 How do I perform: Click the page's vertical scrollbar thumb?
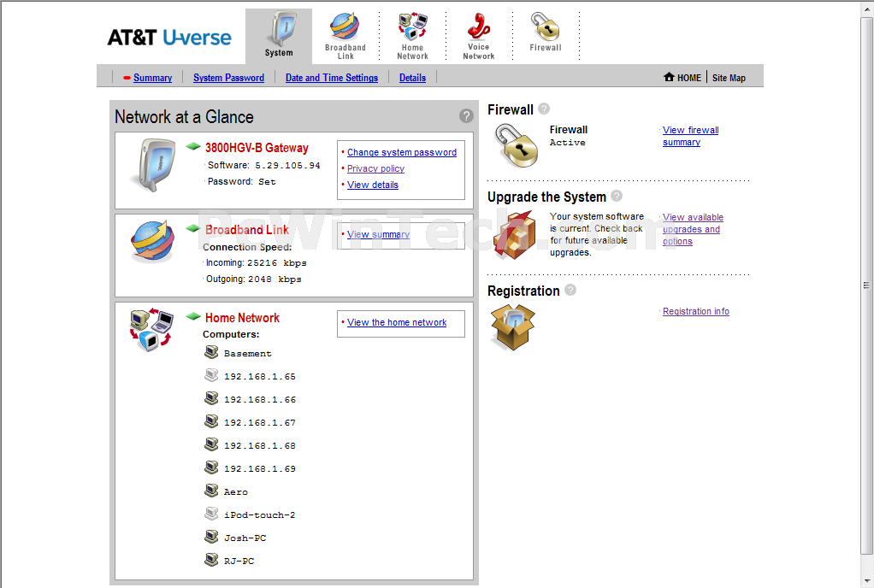coord(867,285)
